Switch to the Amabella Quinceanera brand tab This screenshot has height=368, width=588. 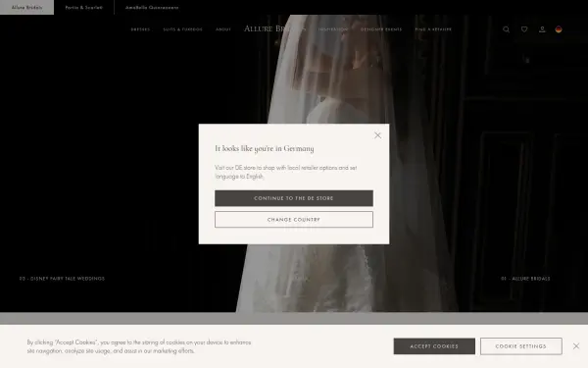point(152,8)
